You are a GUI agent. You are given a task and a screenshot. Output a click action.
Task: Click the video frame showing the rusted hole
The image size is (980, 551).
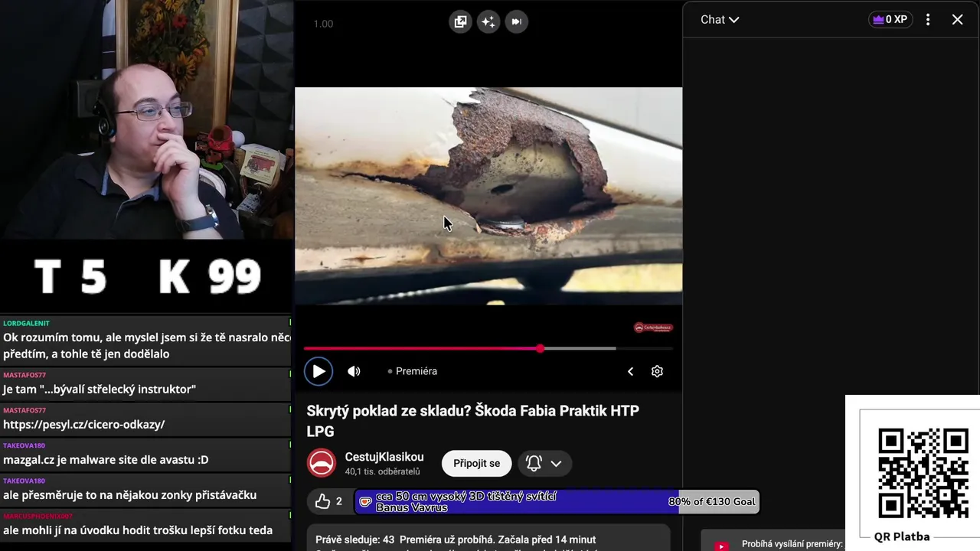click(488, 196)
